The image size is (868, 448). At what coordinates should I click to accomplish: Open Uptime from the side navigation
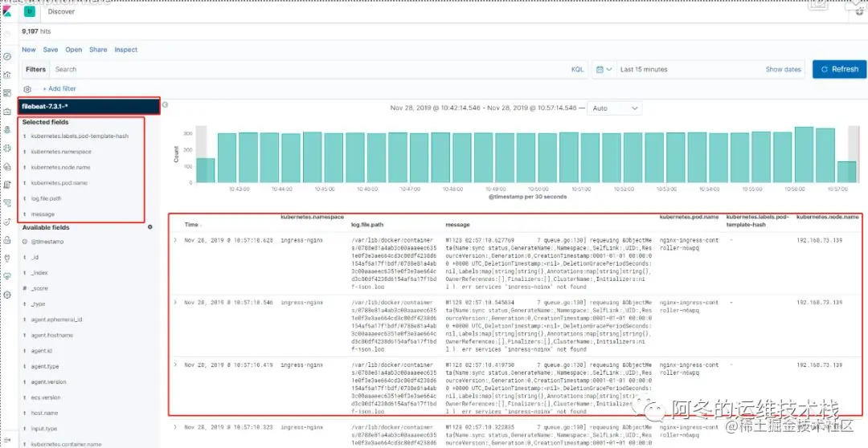pos(7,222)
